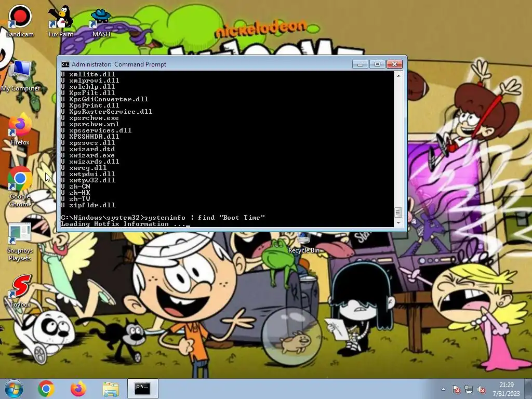Click the scrollbar up arrow in Command Prompt
The image size is (532, 399).
click(398, 75)
